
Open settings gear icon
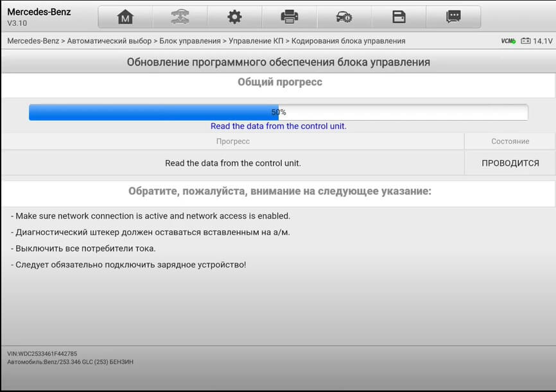(x=235, y=17)
